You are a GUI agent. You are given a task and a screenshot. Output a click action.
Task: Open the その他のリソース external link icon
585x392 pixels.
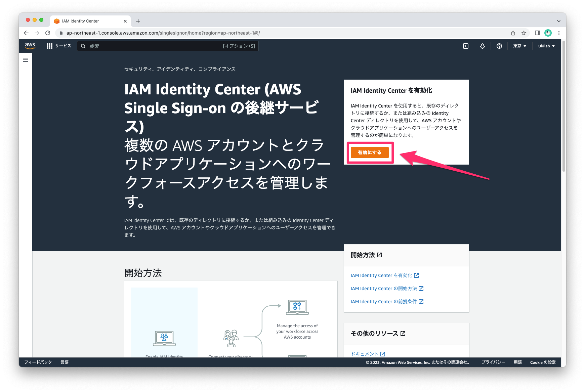click(403, 334)
